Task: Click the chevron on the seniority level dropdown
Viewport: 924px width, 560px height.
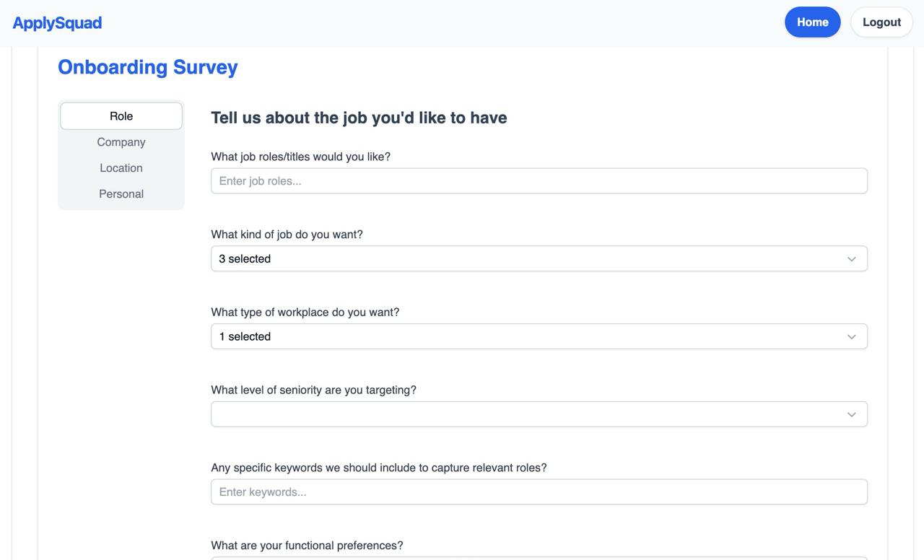Action: click(x=851, y=414)
